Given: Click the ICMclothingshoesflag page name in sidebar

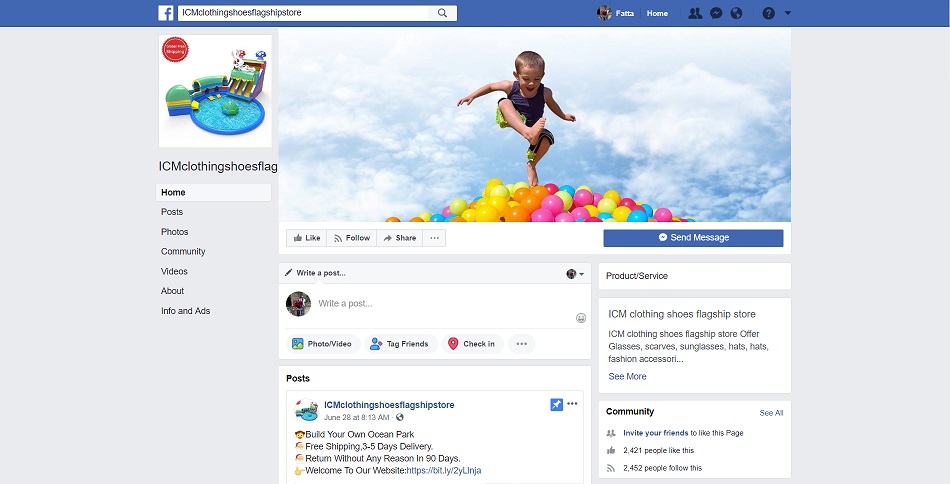Looking at the screenshot, I should (x=218, y=167).
